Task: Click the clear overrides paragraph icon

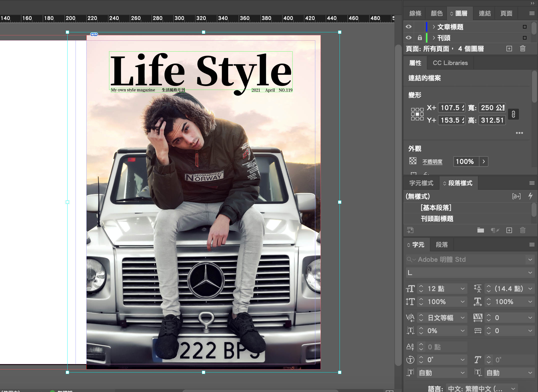Action: [x=495, y=230]
